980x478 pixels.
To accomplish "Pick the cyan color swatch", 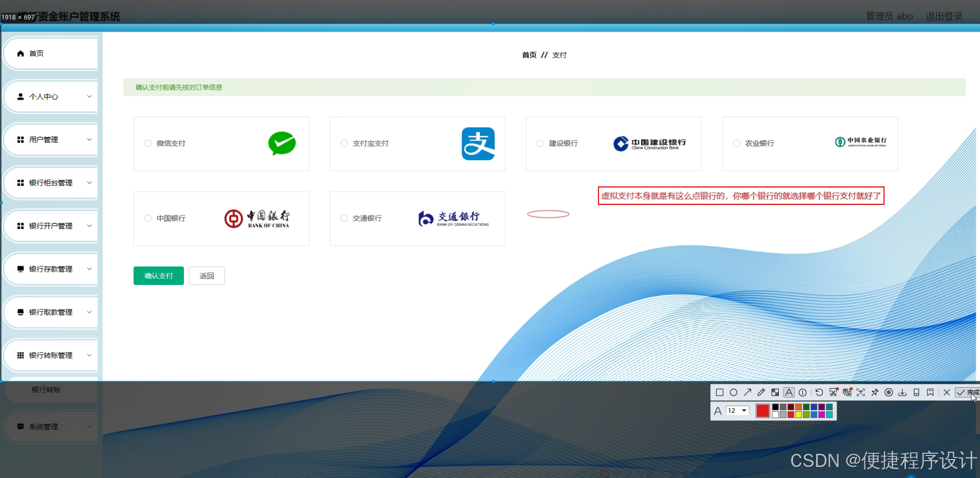I will click(x=829, y=414).
